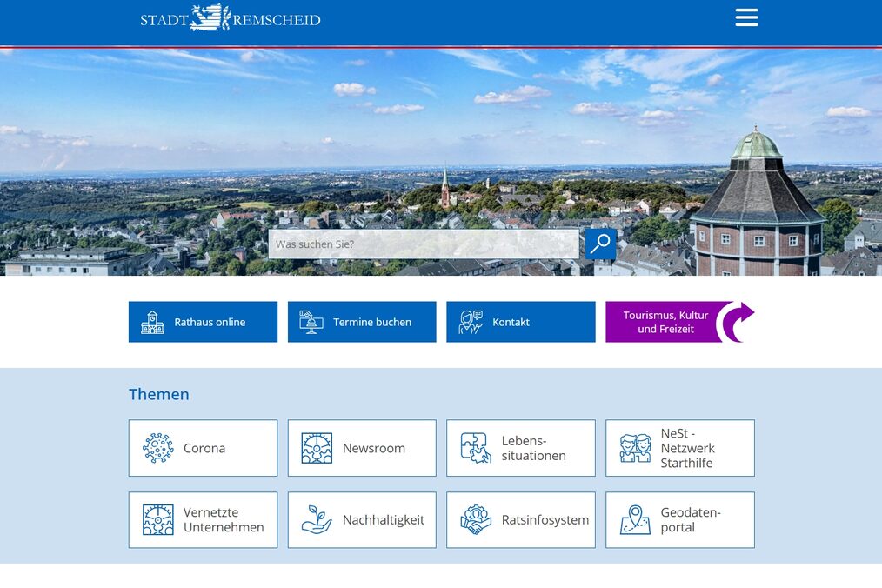Click the Stadt Remscheid logo
The image size is (882, 588).
coord(231,18)
